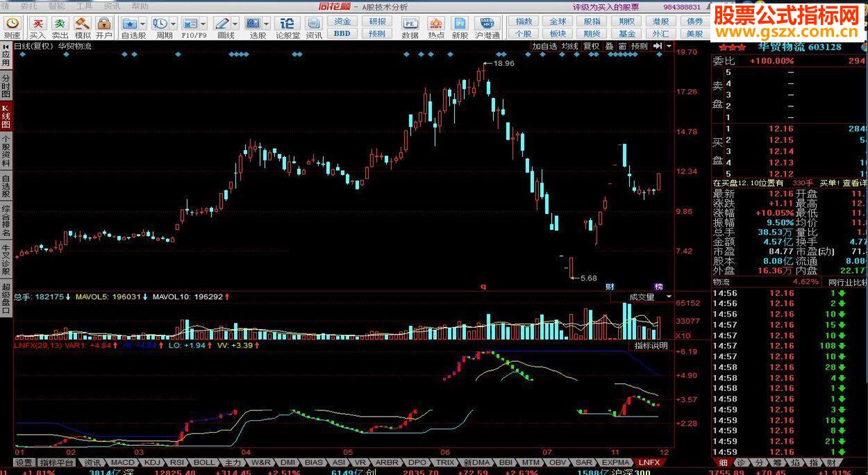The height and width of the screenshot is (475, 868).
Task: Open the 帮助 help menu
Action: (140, 6)
